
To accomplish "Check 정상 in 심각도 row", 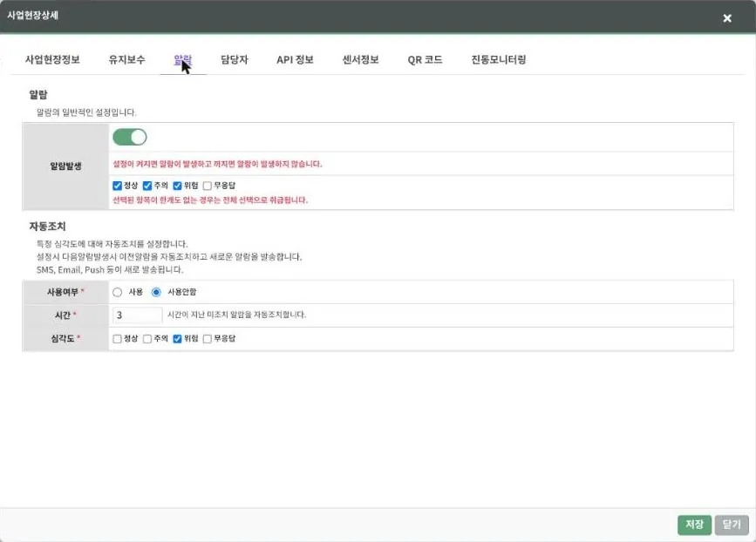I will point(117,339).
